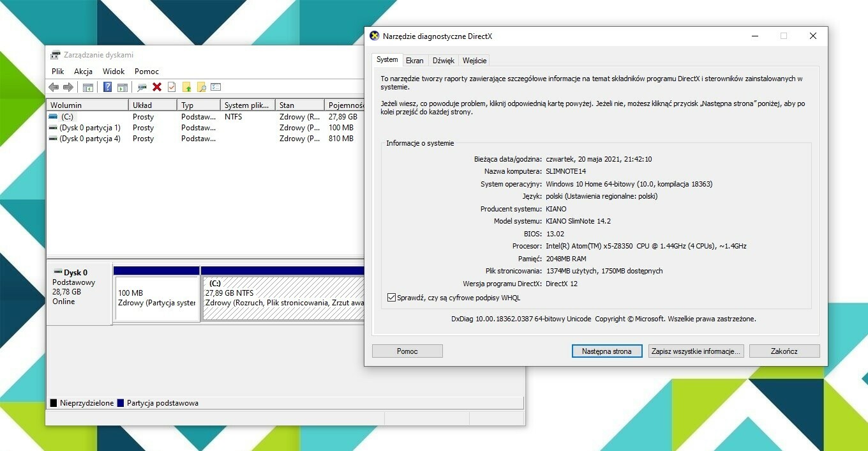This screenshot has width=868, height=451.
Task: Sort by the Typ column header
Action: click(x=198, y=105)
